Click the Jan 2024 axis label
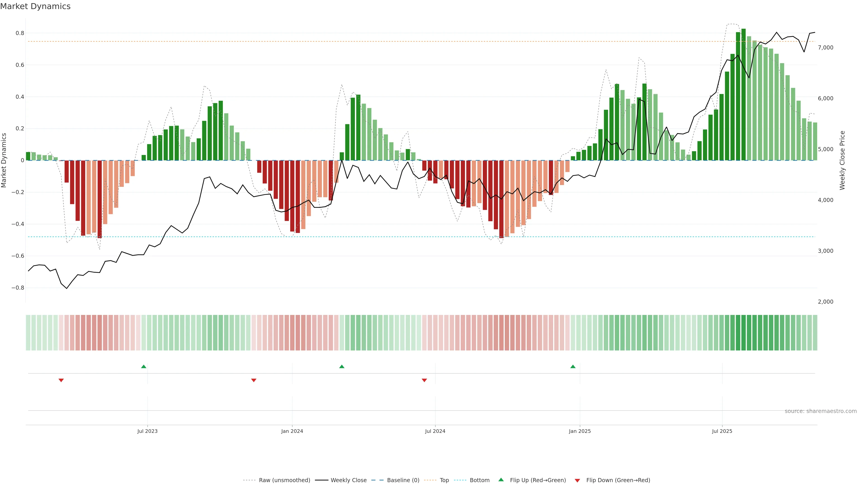Screen dimensions: 868x488 pos(292,431)
